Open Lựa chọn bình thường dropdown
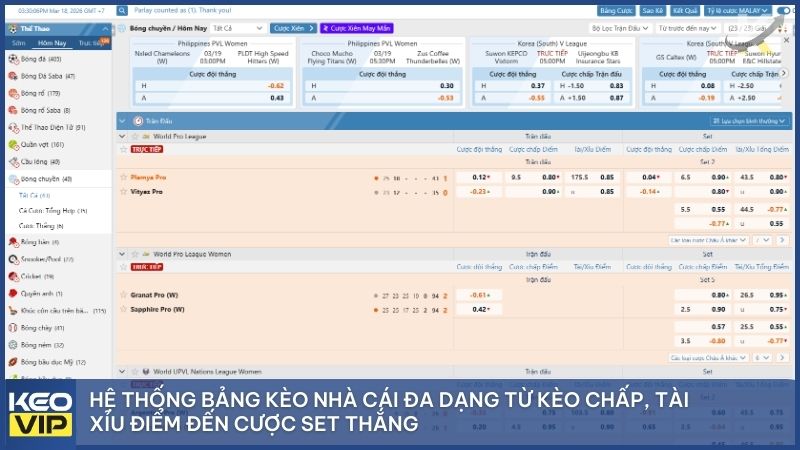 click(x=748, y=121)
